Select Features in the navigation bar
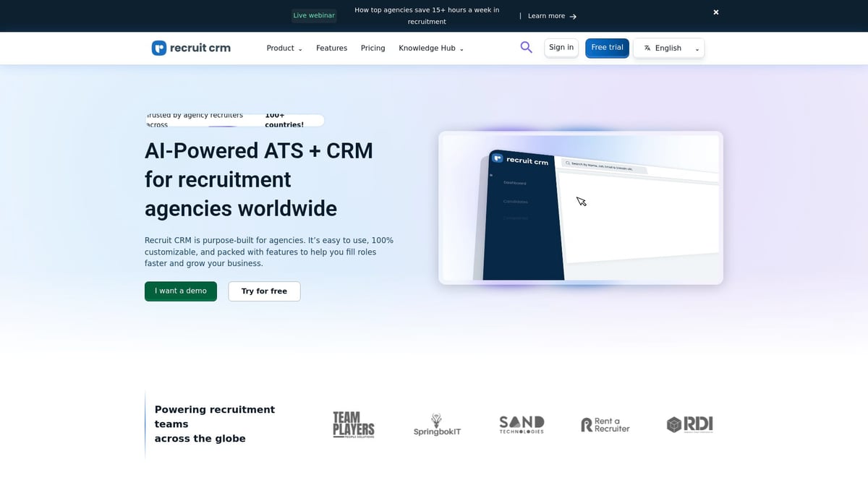Viewport: 868px width, 488px height. (331, 48)
